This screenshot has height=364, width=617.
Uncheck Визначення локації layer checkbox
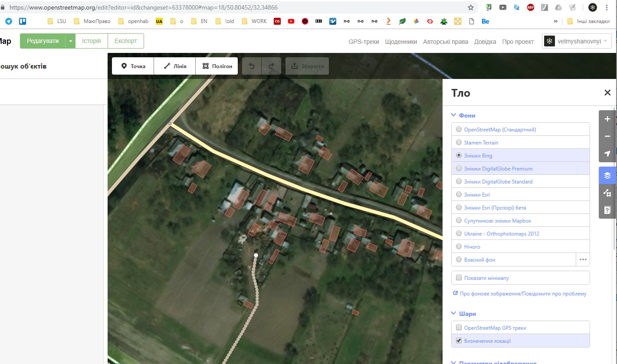(x=459, y=341)
